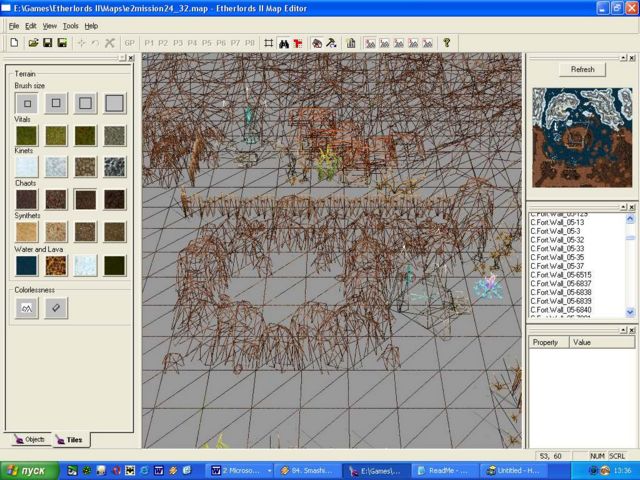Toggle the grid display toolbar icon
This screenshot has height=480, width=640.
(x=269, y=43)
